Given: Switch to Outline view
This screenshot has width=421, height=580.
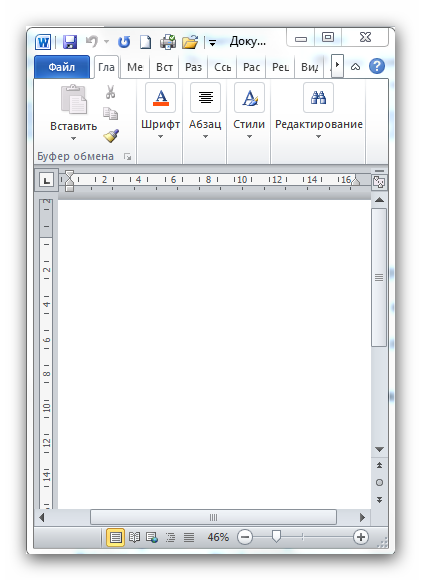Looking at the screenshot, I should coord(170,537).
